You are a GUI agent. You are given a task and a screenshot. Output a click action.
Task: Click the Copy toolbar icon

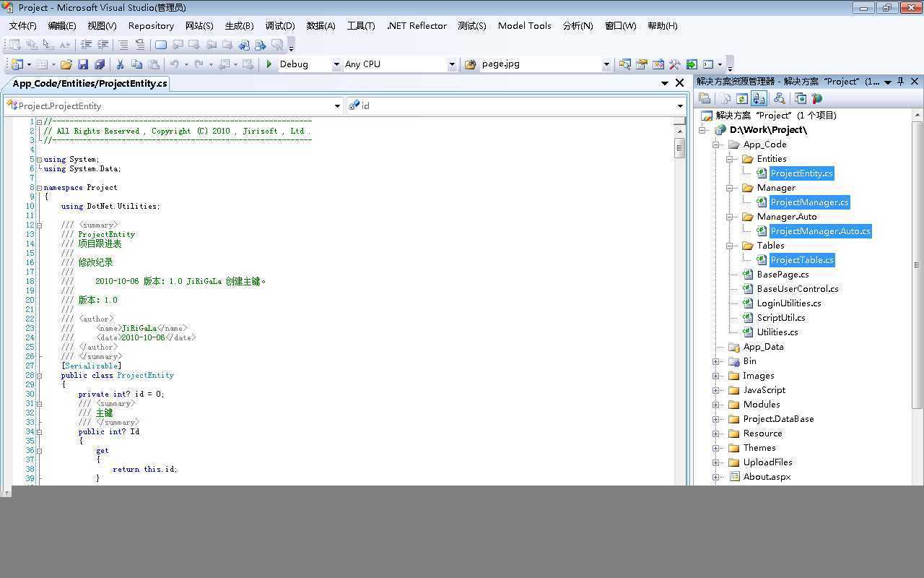(136, 64)
